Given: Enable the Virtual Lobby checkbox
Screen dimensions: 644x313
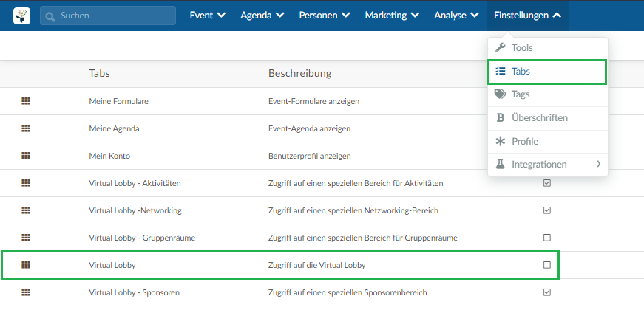Looking at the screenshot, I should coord(546,265).
